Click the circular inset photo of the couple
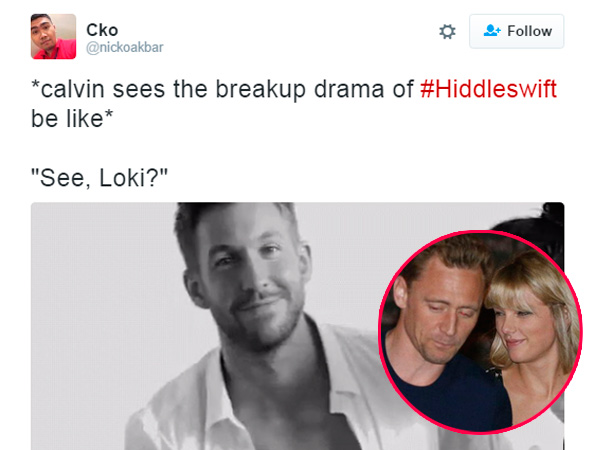Screen dimensions: 600x450 pyautogui.click(x=480, y=331)
